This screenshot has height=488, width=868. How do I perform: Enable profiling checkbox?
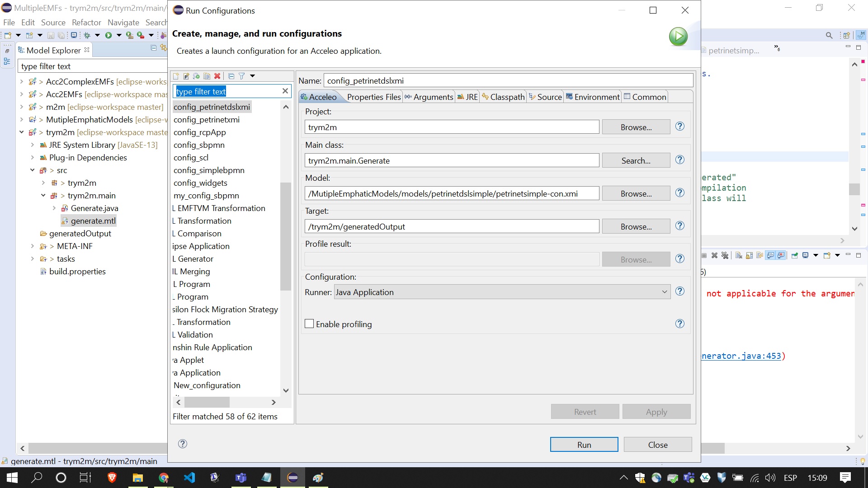(x=309, y=324)
